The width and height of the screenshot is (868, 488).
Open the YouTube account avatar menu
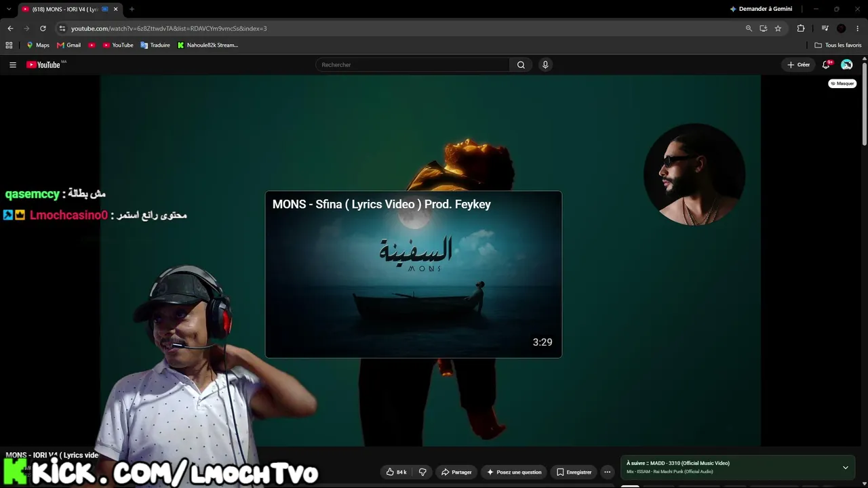tap(847, 65)
